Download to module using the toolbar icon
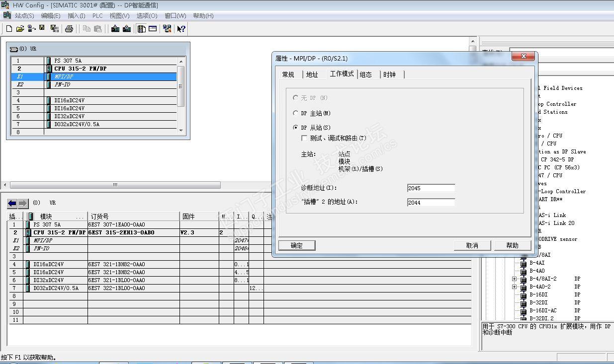 pyautogui.click(x=115, y=29)
